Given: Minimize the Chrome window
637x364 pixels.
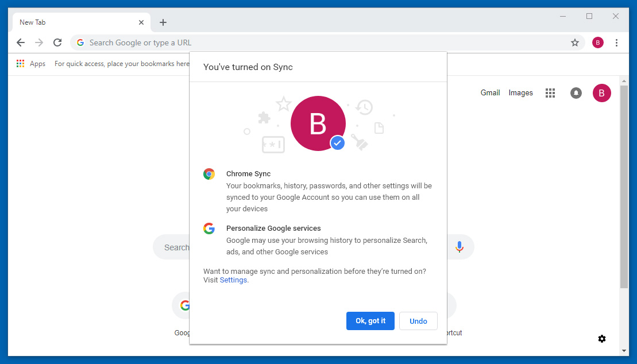Looking at the screenshot, I should [x=563, y=16].
